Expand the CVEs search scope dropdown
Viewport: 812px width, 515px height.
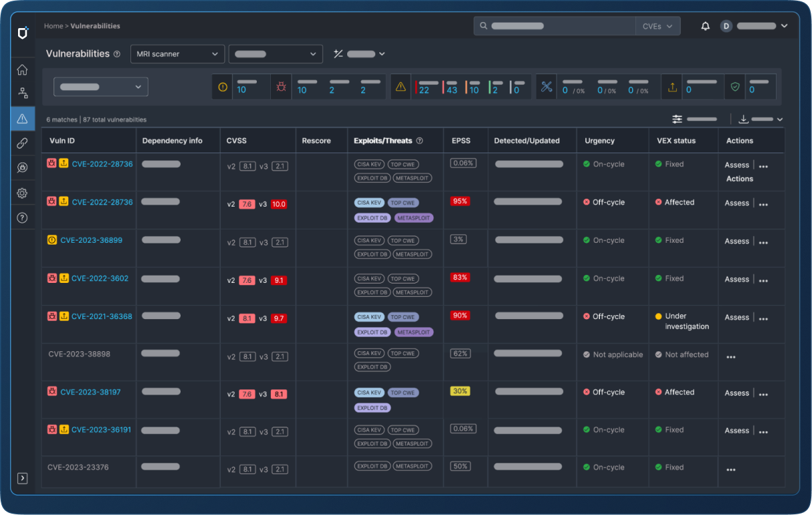coord(657,26)
